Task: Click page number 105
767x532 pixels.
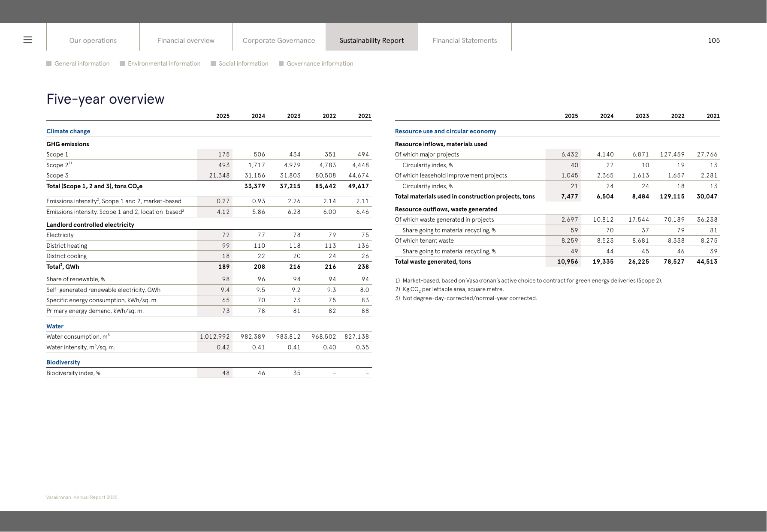Action: tap(714, 40)
